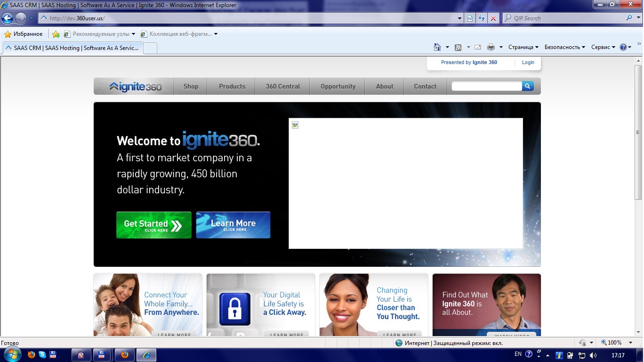
Task: Click the Refresh page icon
Action: tap(482, 18)
